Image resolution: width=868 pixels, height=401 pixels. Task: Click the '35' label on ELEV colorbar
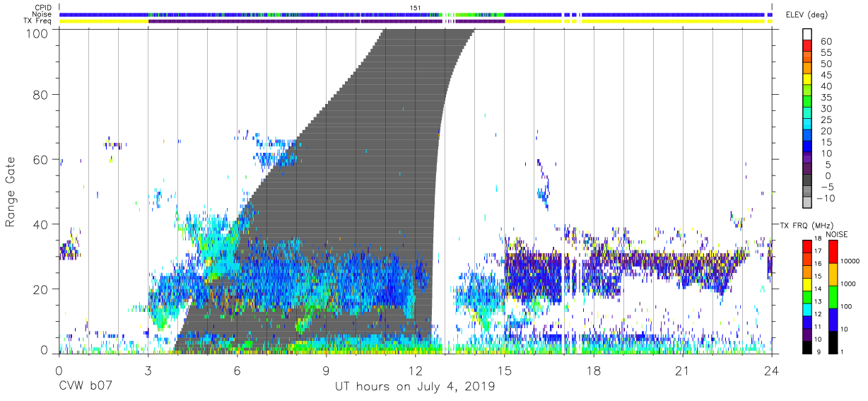click(x=827, y=98)
